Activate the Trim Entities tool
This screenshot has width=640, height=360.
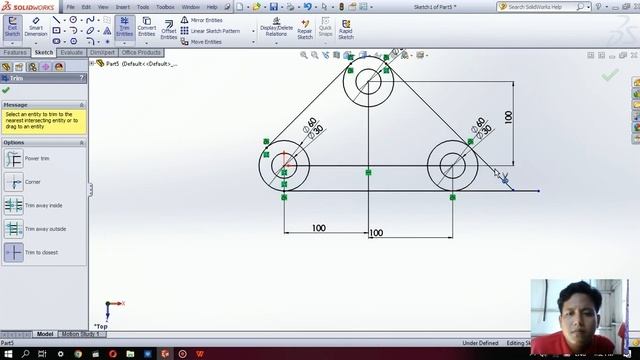coord(124,27)
